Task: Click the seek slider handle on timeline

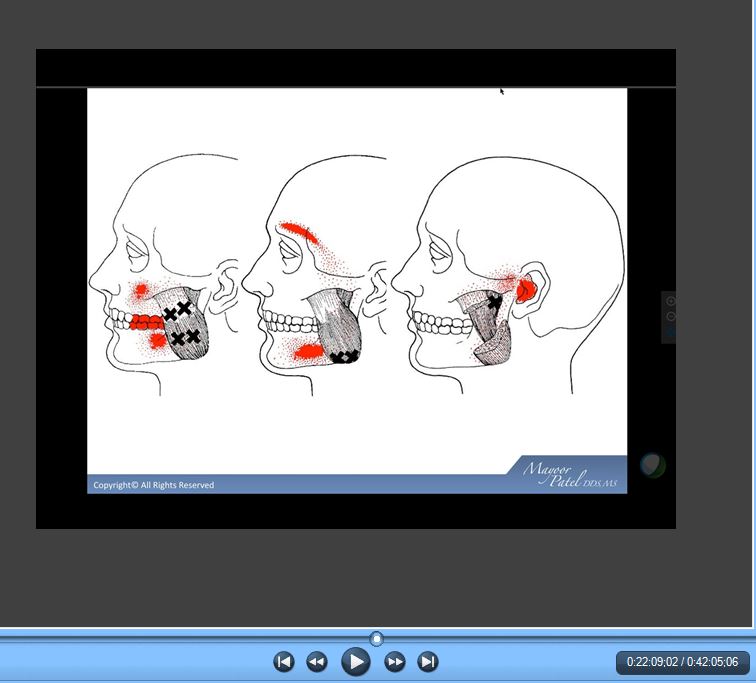Action: pos(377,638)
